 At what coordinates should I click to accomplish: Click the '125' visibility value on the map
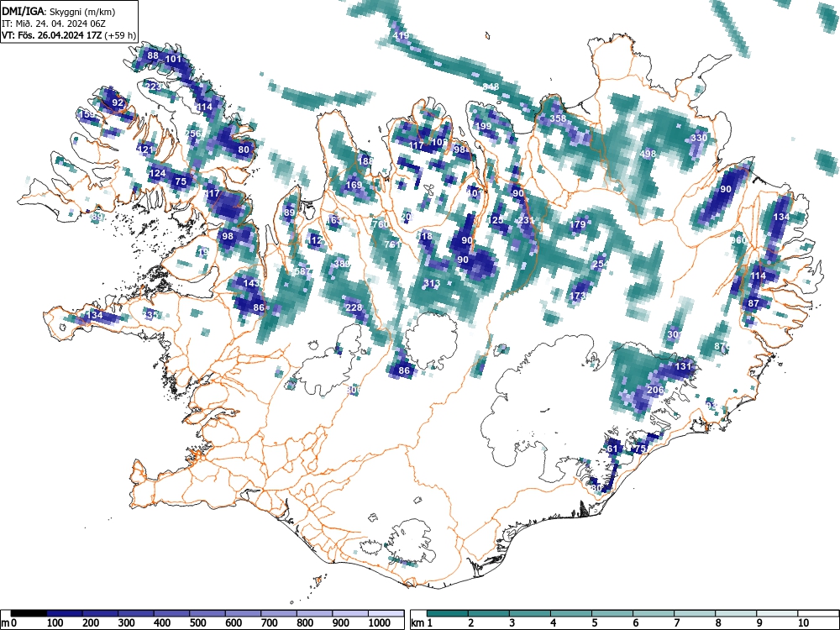point(496,220)
